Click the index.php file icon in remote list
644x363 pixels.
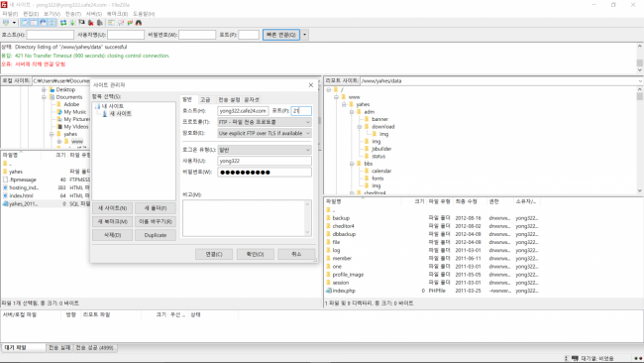(329, 291)
